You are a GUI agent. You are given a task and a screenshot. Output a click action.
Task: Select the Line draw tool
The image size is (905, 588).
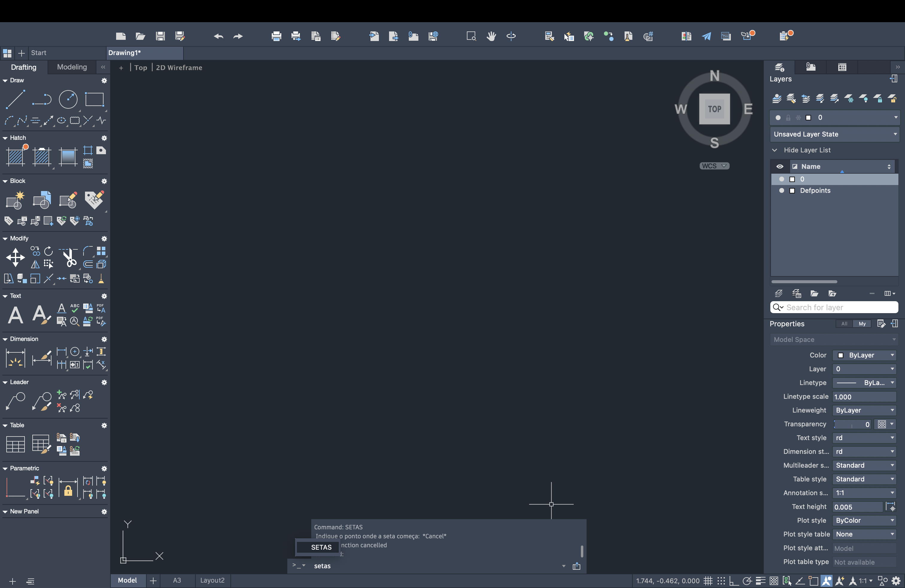pos(15,100)
